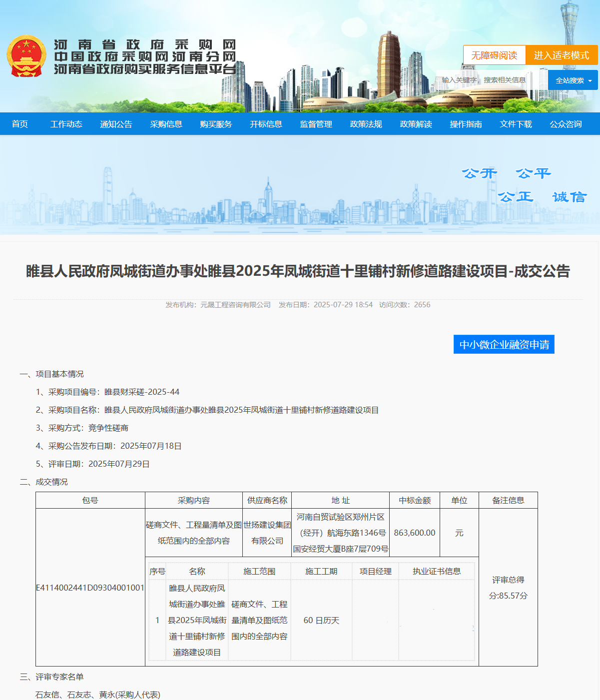Enable 无障碍阅读 accessibility reading mode
Viewport: 600px width, 700px height.
(x=495, y=55)
